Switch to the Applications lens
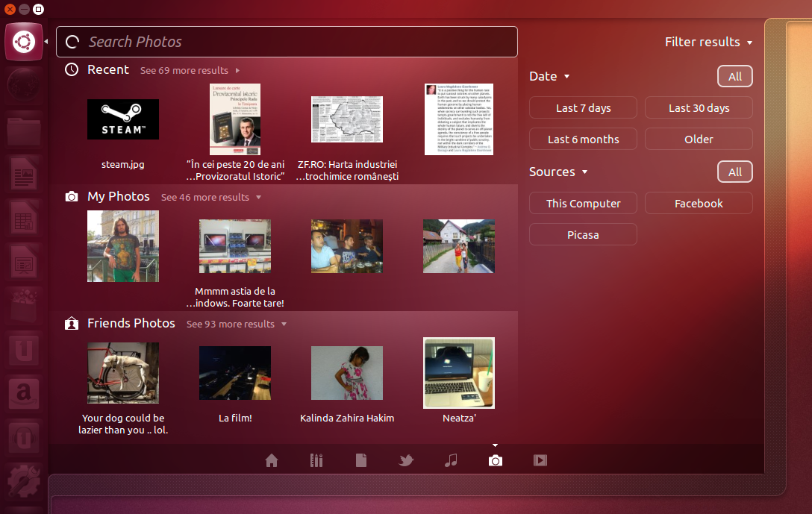This screenshot has height=514, width=812. (316, 460)
